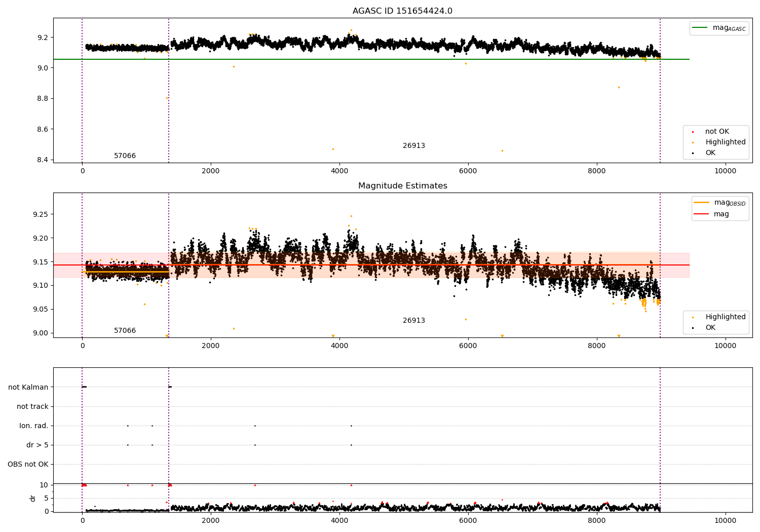Viewport: 760px width, 532px height.
Task: Click the '5' tick on the dr axis
Action: (46, 498)
